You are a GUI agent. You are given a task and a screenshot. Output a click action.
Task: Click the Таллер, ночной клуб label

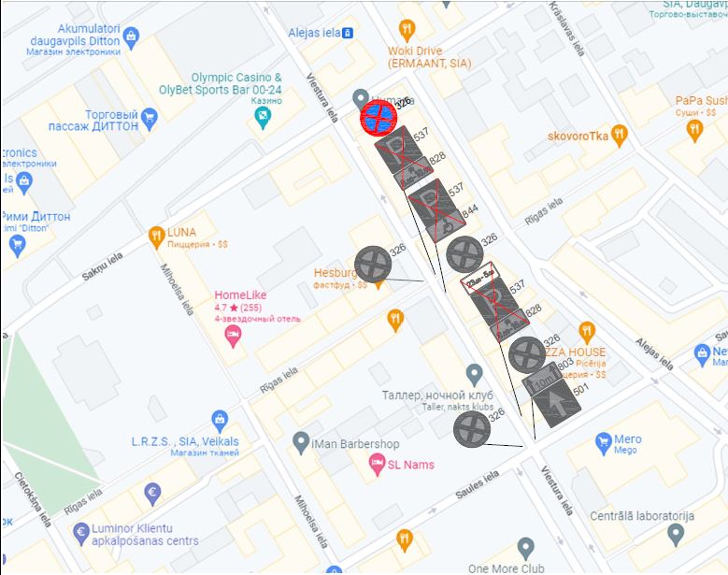pyautogui.click(x=437, y=395)
